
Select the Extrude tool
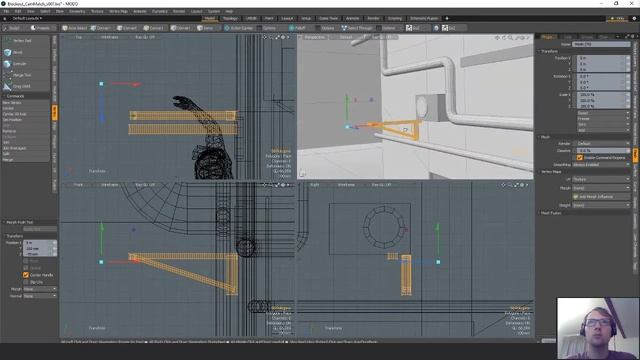(x=26, y=64)
